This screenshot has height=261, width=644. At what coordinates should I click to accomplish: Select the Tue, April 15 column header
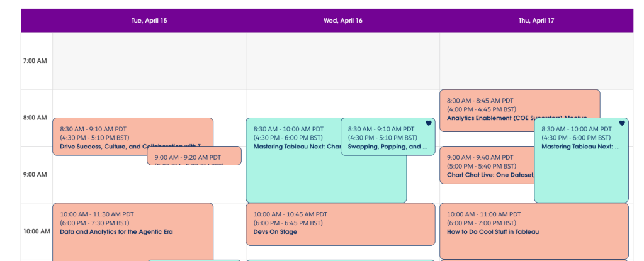149,20
